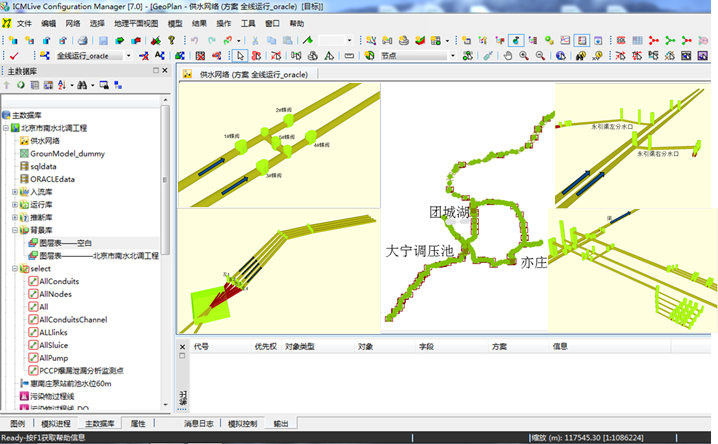718x444 pixels.
Task: Open the 模型 menu
Action: [x=175, y=22]
